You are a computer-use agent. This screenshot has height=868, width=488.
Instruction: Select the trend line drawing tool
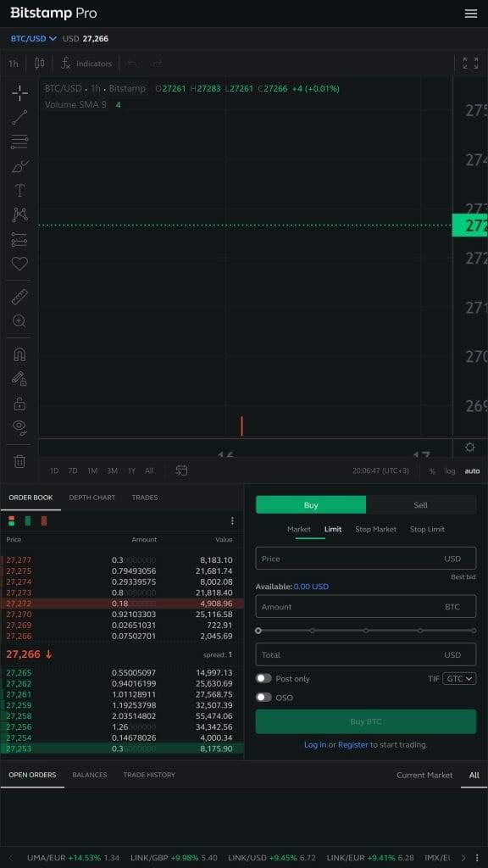click(x=19, y=117)
